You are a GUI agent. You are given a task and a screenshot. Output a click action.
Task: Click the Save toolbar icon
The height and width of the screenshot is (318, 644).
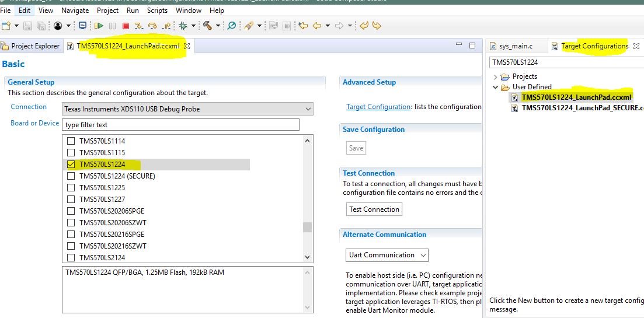27,26
